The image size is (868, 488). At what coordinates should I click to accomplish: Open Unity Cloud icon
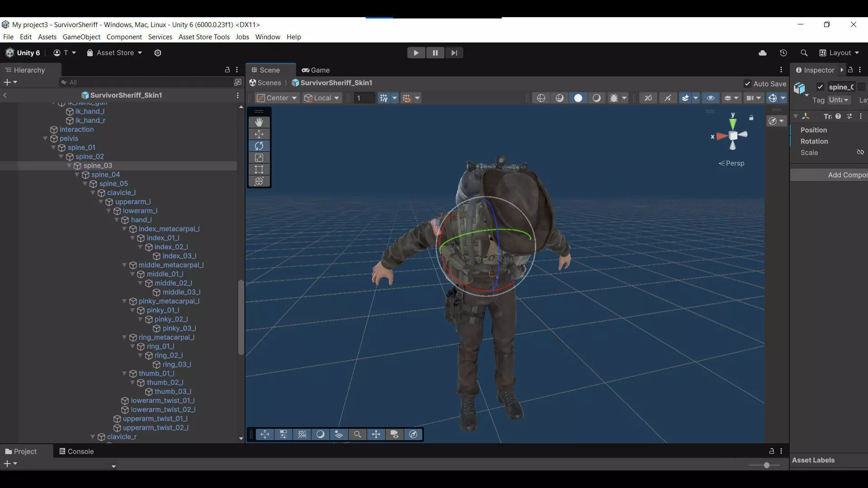763,53
